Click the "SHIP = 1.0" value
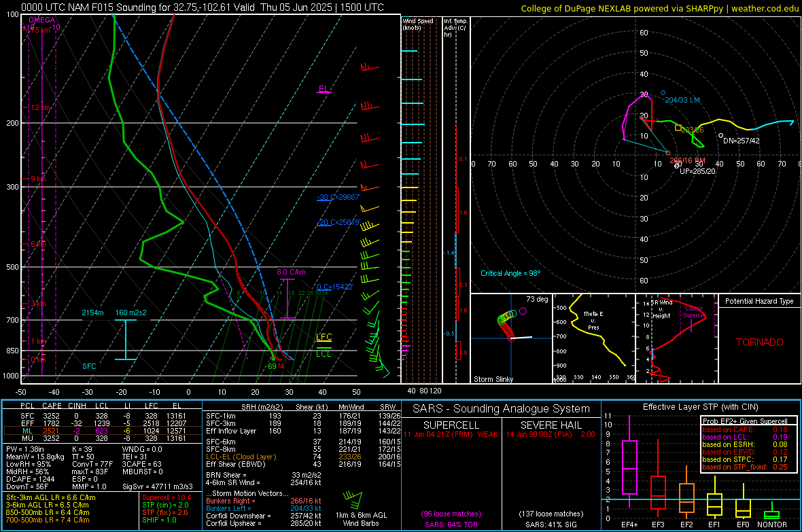802x532 pixels. (x=159, y=520)
